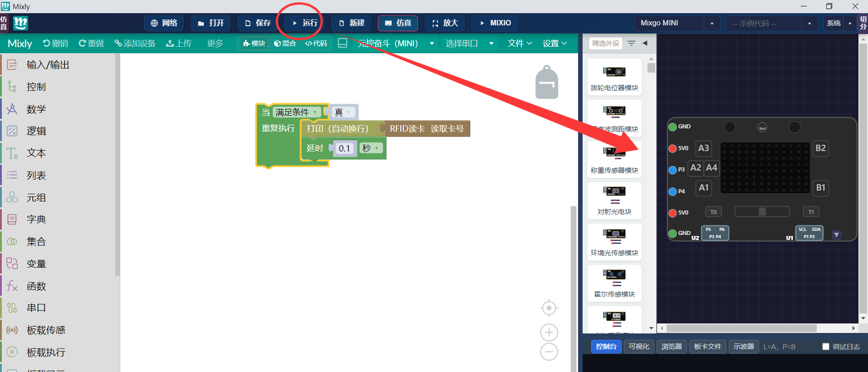868x372 pixels.
Task: Click the layout panel icon beside 代码
Action: (x=343, y=43)
